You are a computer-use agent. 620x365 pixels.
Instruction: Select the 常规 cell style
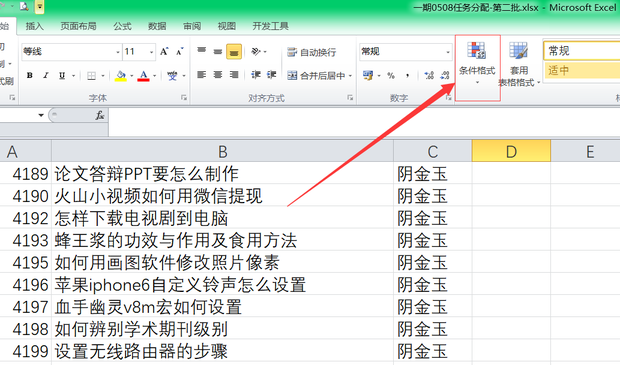click(582, 51)
